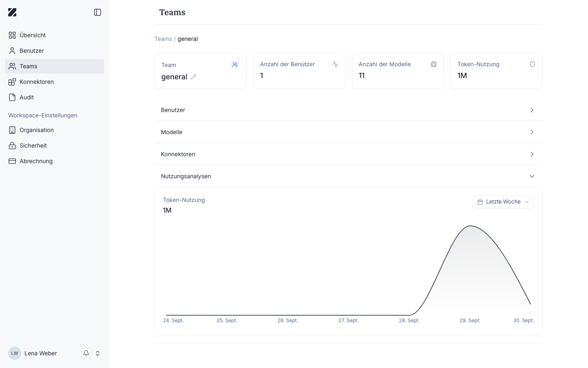Click the shield icon in Token-Nutzung card
The width and height of the screenshot is (588, 368).
[x=532, y=64]
